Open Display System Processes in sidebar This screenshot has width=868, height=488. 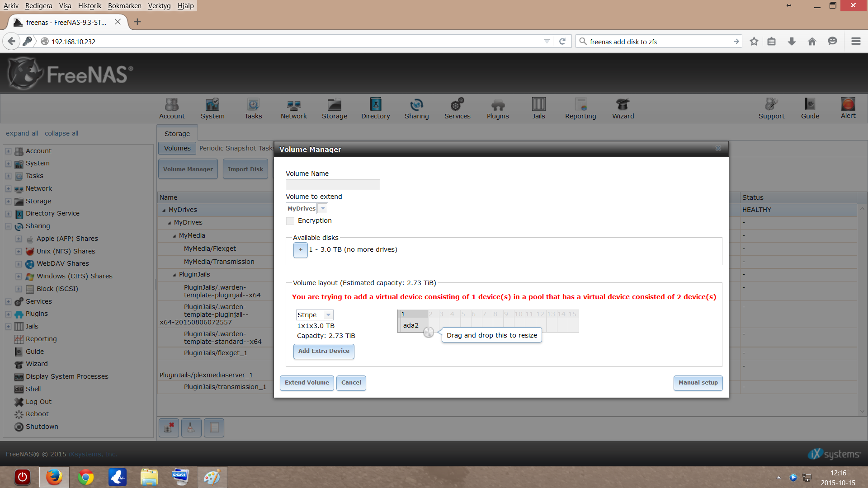click(67, 376)
